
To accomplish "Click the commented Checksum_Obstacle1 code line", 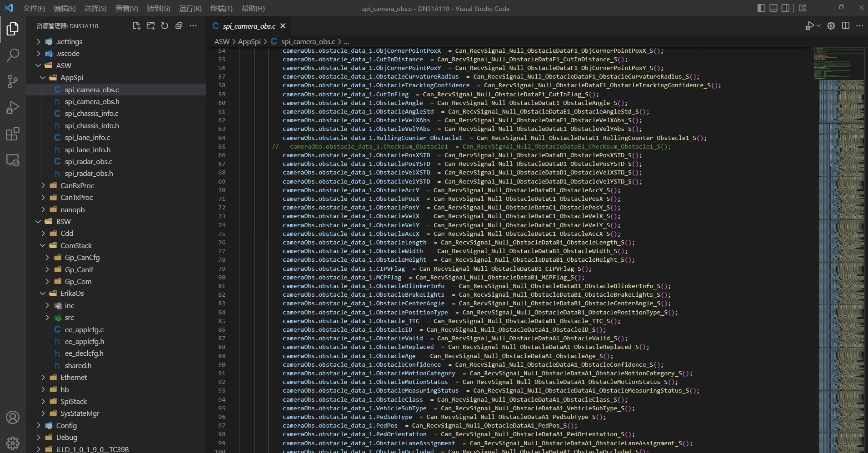I will (471, 146).
